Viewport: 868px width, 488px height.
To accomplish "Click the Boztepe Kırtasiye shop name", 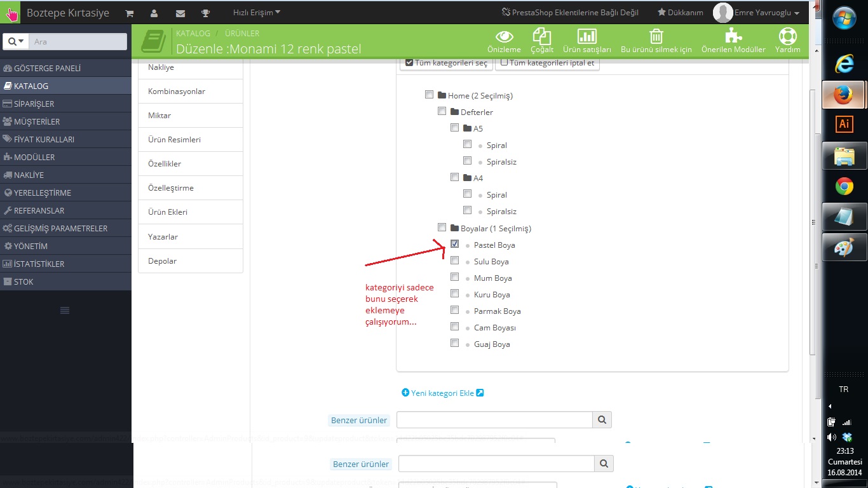I will tap(68, 13).
